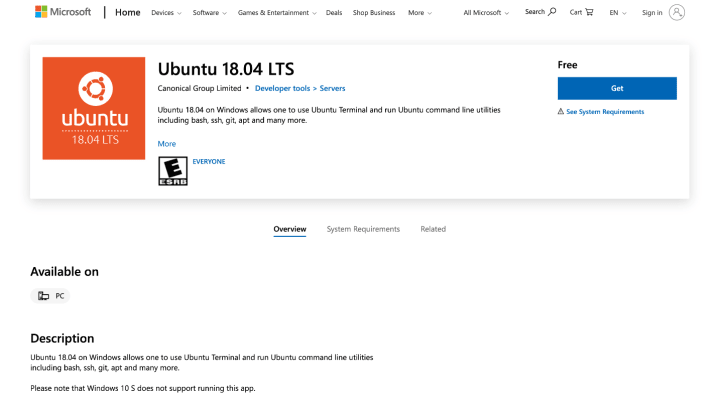This screenshot has width=720, height=400.
Task: Switch to the Related tab
Action: click(433, 229)
